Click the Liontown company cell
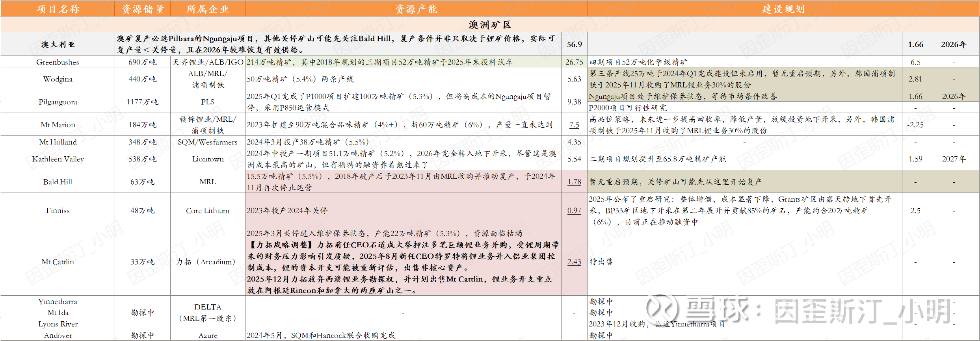The width and height of the screenshot is (980, 341). pos(208,159)
